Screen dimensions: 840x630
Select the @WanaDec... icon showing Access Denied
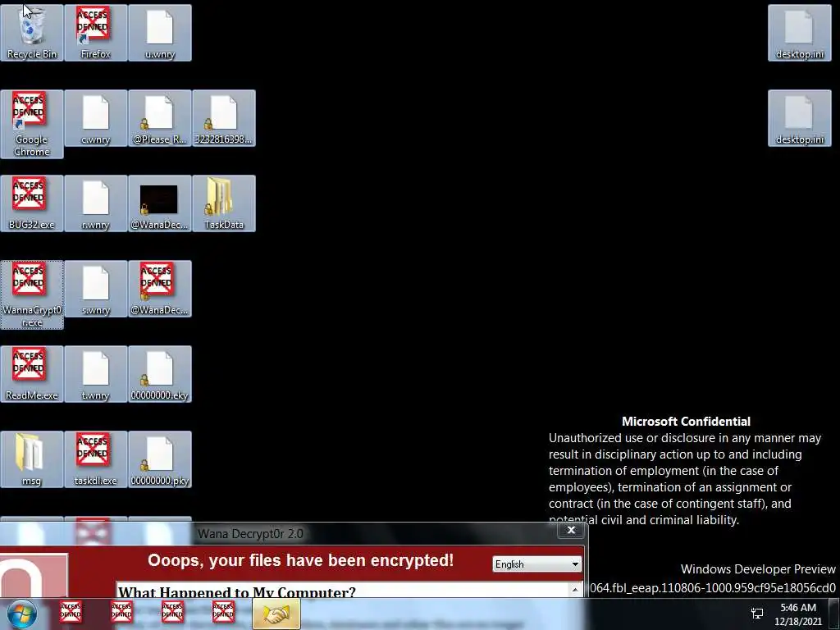[x=160, y=289]
